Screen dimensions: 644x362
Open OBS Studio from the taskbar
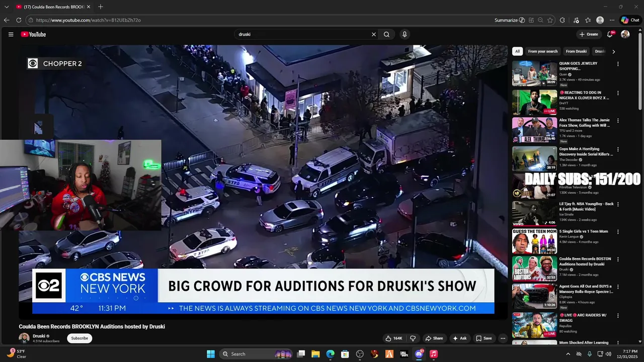(x=360, y=354)
